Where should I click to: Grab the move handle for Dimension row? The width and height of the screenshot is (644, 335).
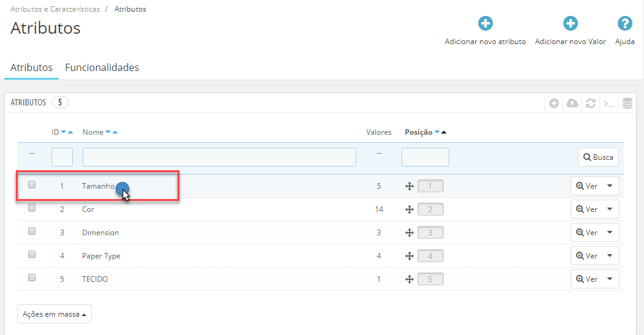click(x=410, y=233)
